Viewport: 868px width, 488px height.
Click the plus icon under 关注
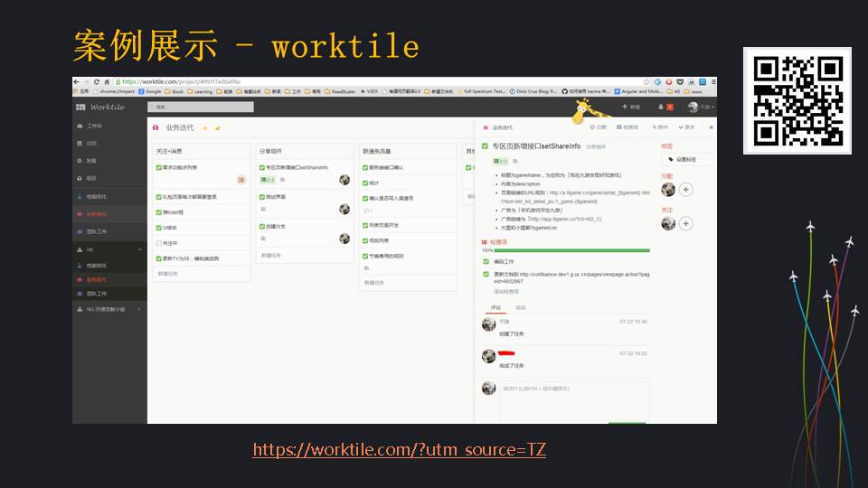(685, 223)
